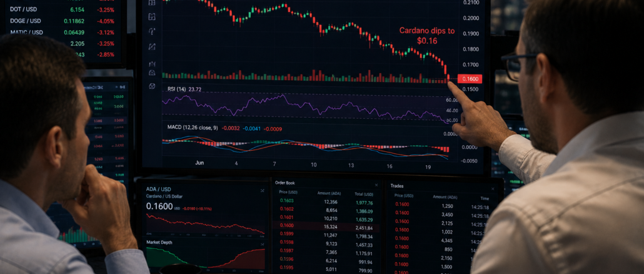Select the 0.1602 order book price

point(287,209)
